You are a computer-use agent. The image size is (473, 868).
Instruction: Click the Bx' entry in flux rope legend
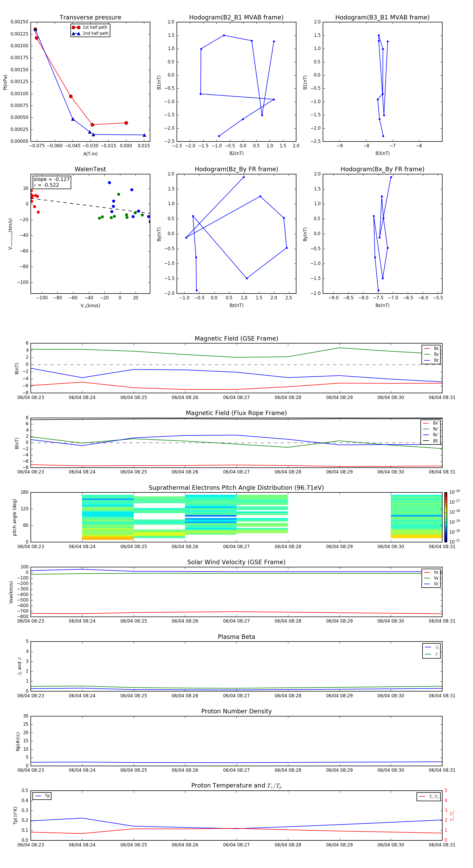pos(431,423)
